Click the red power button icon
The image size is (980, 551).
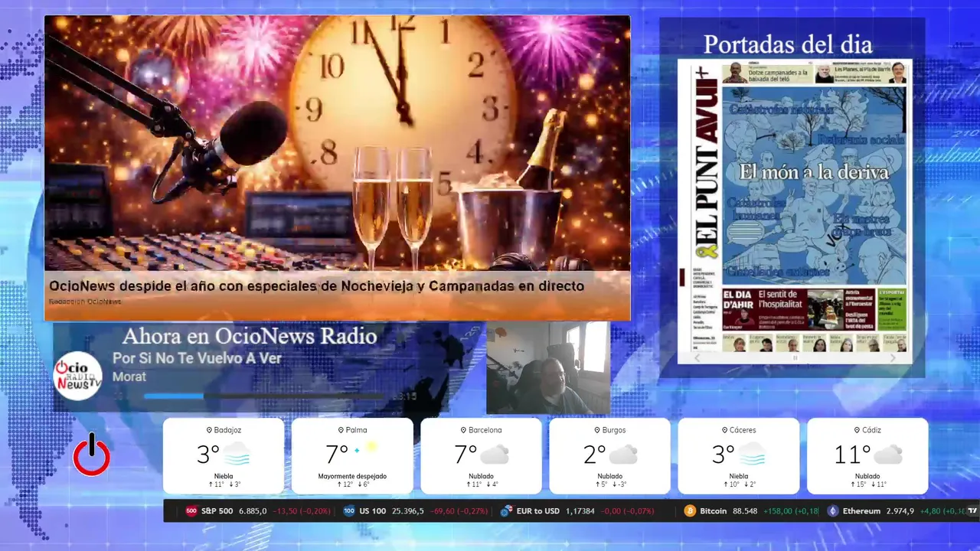pos(92,455)
